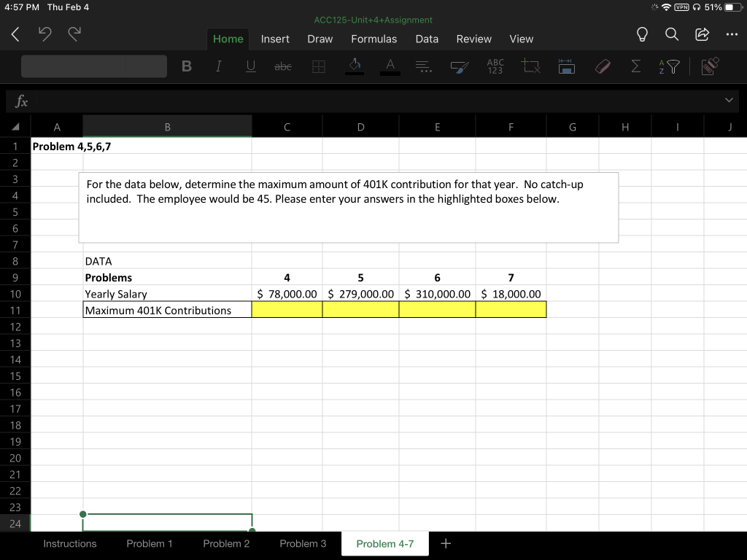Open the Font Color picker

(x=390, y=66)
